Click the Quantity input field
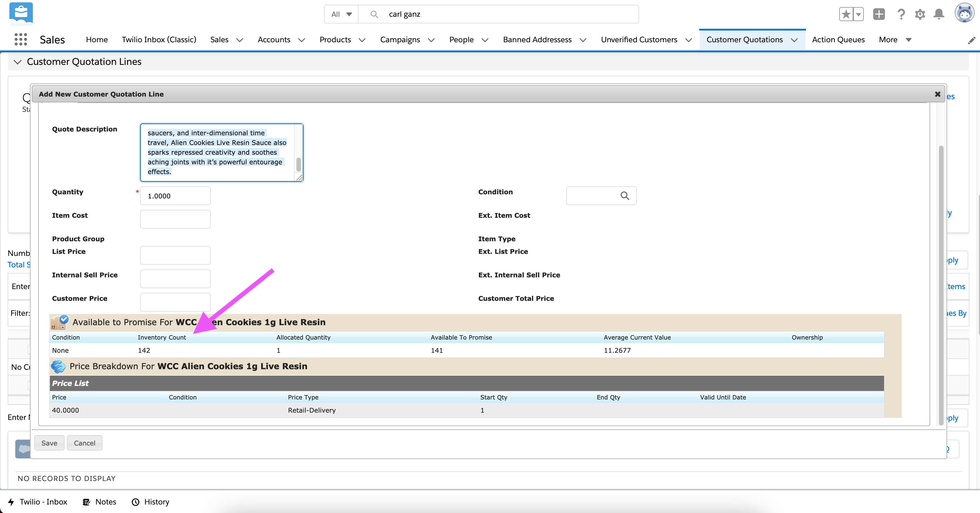This screenshot has height=513, width=980. (x=175, y=196)
